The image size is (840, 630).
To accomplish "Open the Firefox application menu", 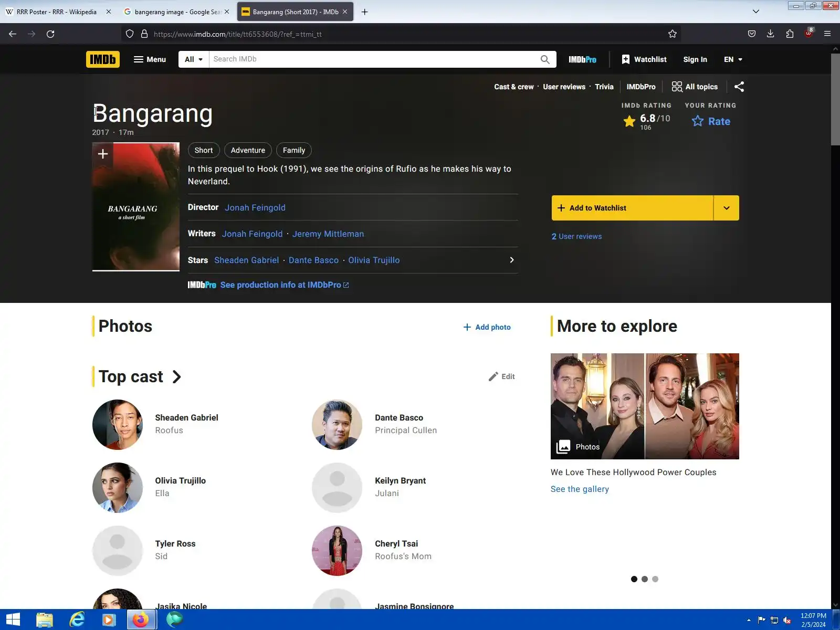I will [827, 34].
